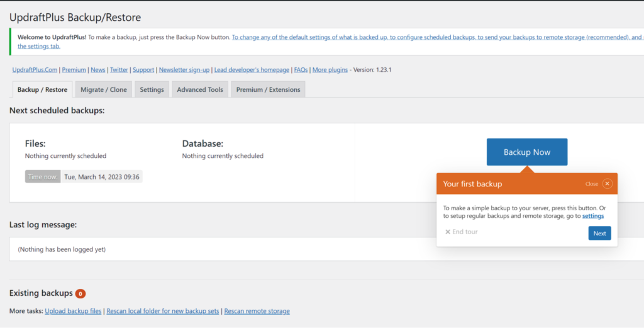This screenshot has width=644, height=328.
Task: Go to the Premium / Extensions tab
Action: click(268, 89)
